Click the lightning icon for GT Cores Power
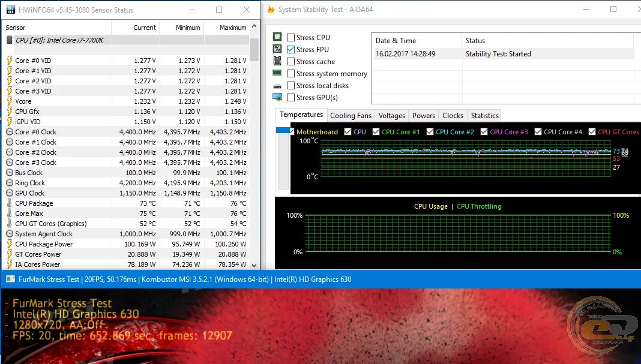 tap(10, 254)
